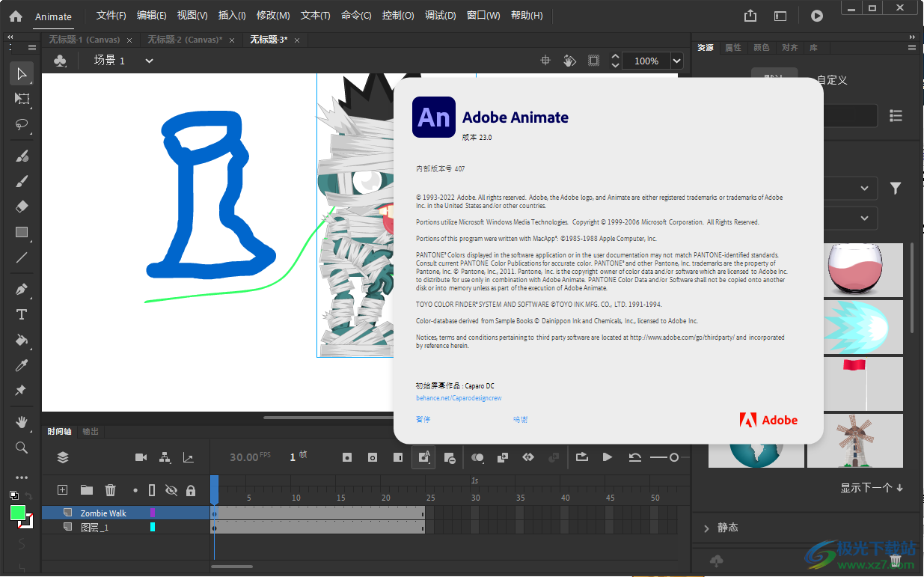The width and height of the screenshot is (924, 577).
Task: Open the 修改(M) menu
Action: (x=273, y=16)
